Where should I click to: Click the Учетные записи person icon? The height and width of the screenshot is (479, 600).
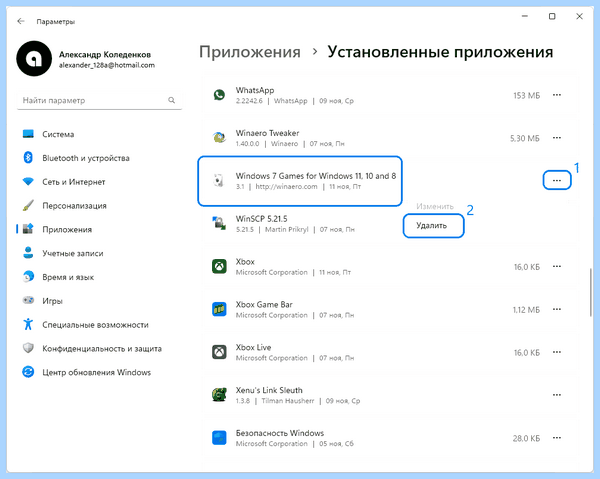tap(28, 253)
